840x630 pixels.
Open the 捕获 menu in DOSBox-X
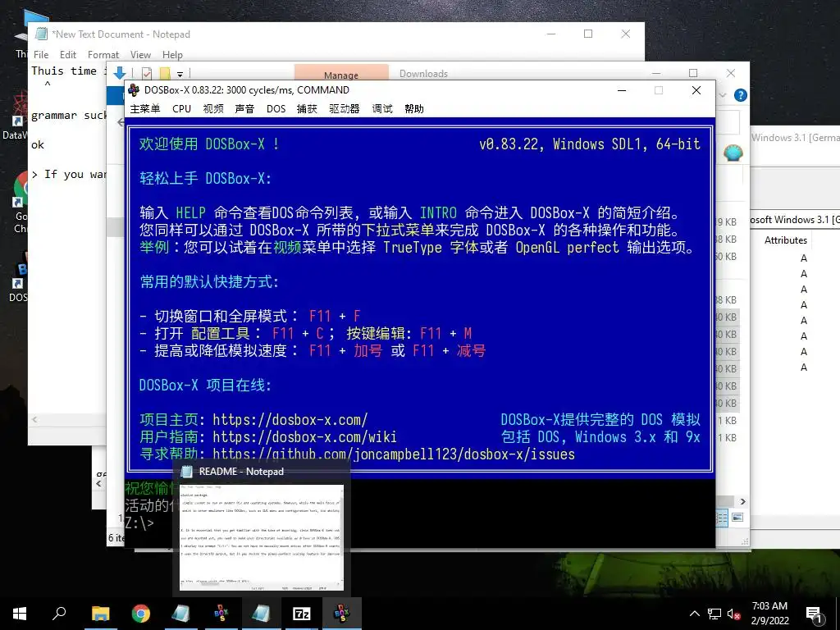(x=307, y=109)
